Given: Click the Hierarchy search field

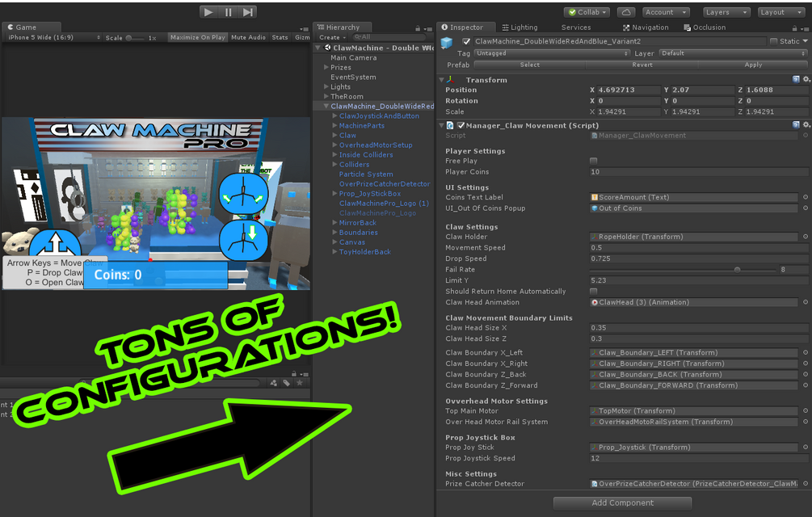Looking at the screenshot, I should tap(389, 37).
